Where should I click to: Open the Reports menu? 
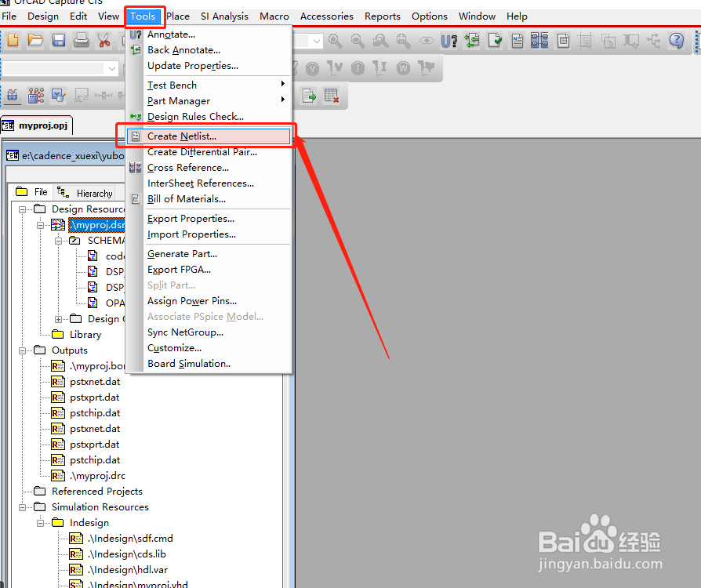pyautogui.click(x=382, y=16)
